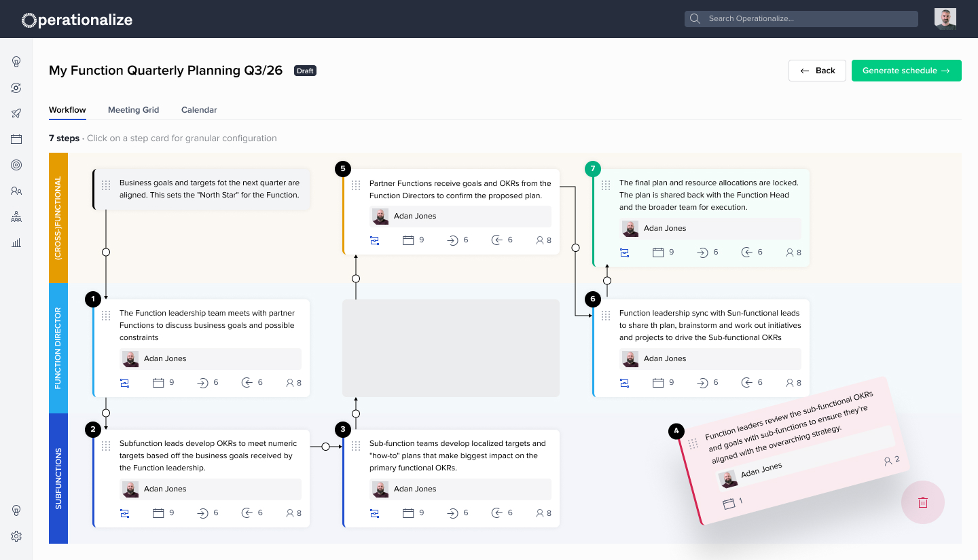Click connector node between steps 2 and 3
The width and height of the screenshot is (978, 560).
point(325,446)
